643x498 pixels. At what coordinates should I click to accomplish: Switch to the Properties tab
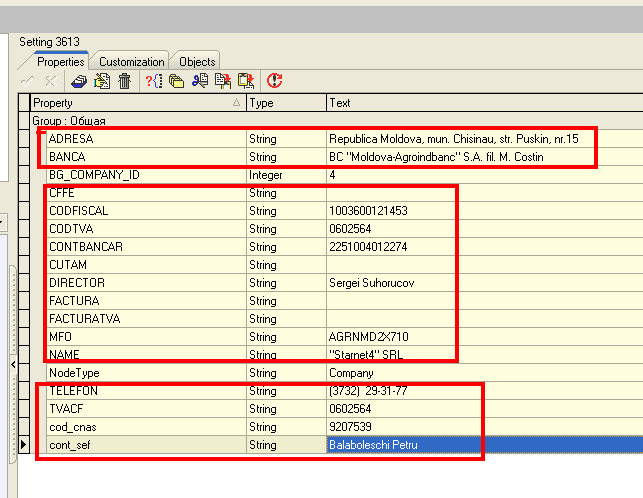60,62
